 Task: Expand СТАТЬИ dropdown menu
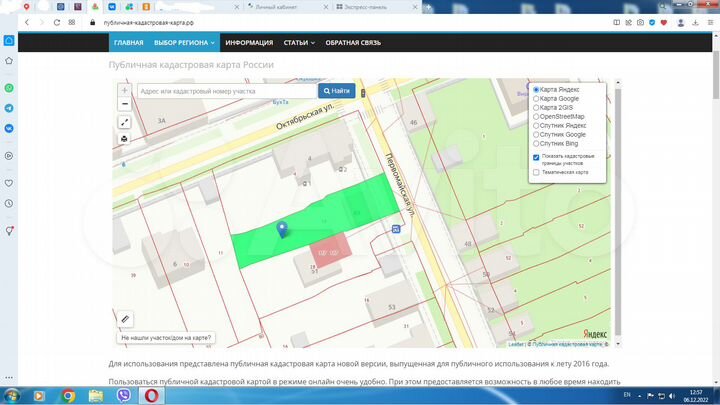tap(299, 43)
